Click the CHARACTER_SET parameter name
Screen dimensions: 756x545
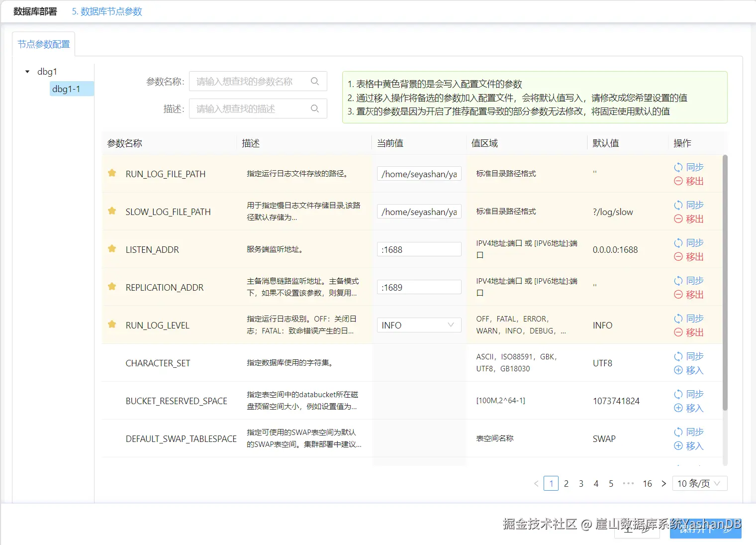point(158,363)
